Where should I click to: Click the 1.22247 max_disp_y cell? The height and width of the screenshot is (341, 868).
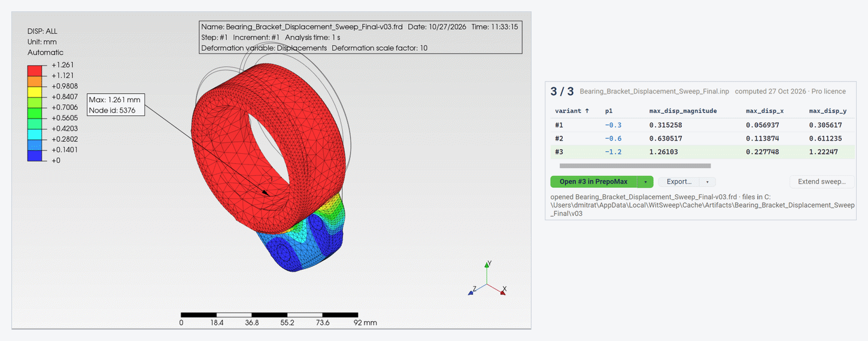point(824,151)
